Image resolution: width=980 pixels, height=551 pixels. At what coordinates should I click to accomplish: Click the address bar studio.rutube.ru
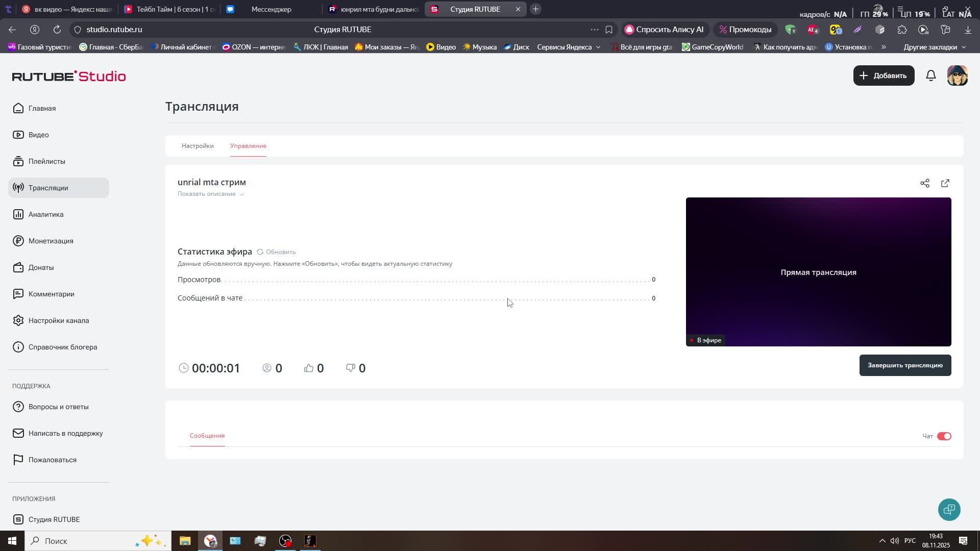click(114, 30)
